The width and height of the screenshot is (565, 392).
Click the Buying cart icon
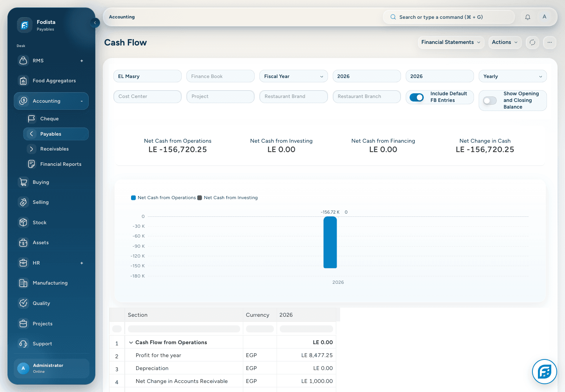coord(24,182)
